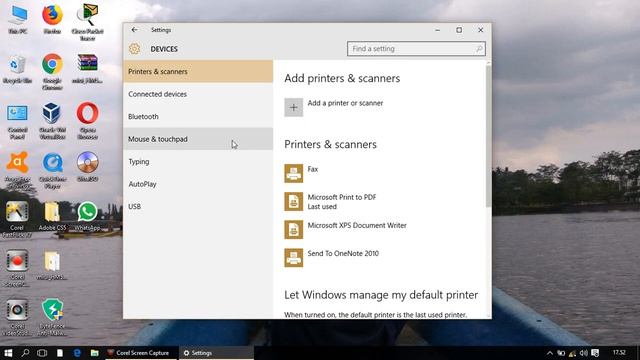Open Corel VideoStudio desktop shortcut
640x360 pixels.
pos(17,318)
